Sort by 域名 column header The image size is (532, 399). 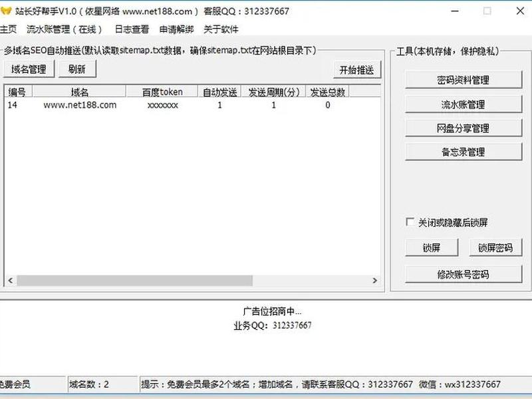pyautogui.click(x=79, y=92)
